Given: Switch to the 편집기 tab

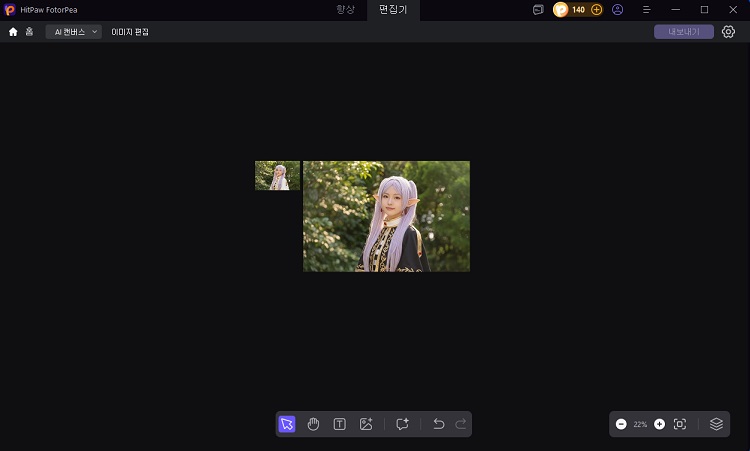Looking at the screenshot, I should click(393, 10).
